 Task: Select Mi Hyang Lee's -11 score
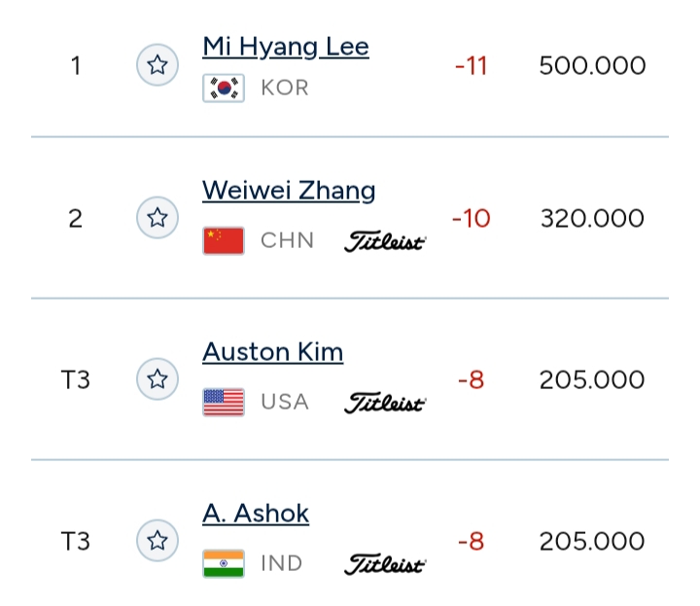[471, 66]
